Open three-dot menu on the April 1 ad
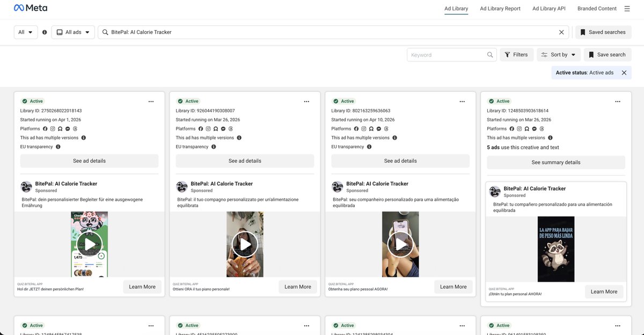 point(151,101)
